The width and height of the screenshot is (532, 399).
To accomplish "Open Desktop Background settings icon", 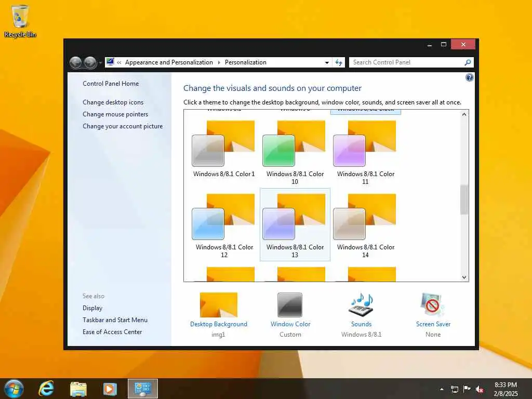I will coord(219,304).
